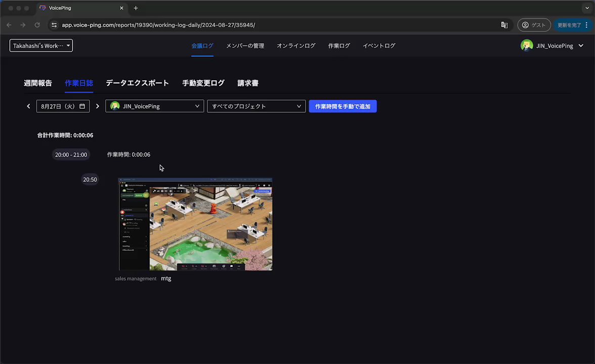
Task: Click the browser back arrow
Action: (9, 25)
